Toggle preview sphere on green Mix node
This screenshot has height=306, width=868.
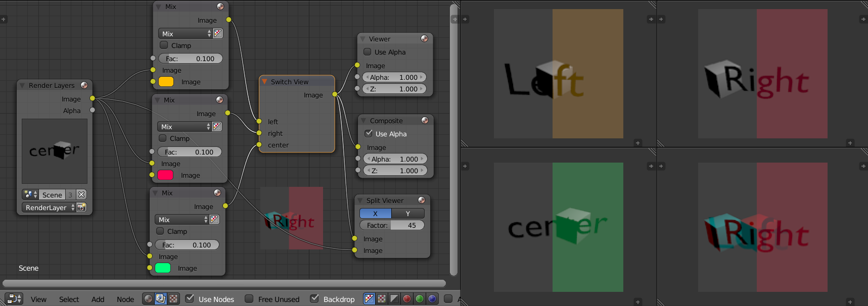click(217, 193)
